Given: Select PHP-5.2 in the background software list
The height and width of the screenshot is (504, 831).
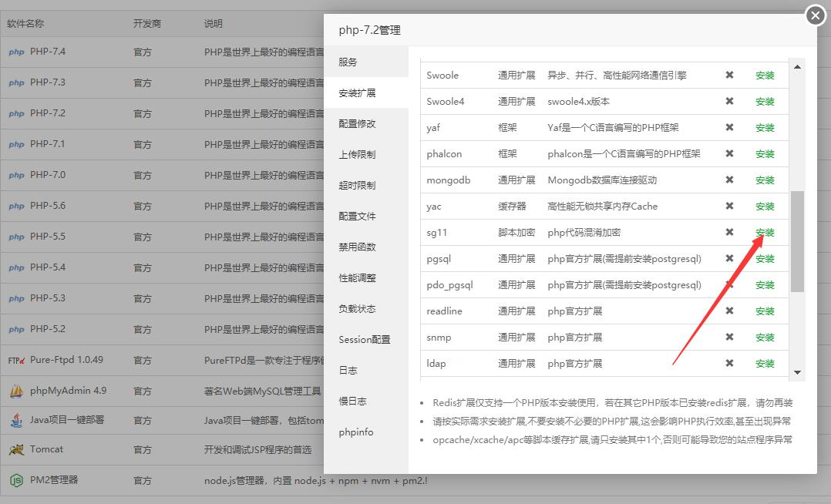Looking at the screenshot, I should (48, 328).
